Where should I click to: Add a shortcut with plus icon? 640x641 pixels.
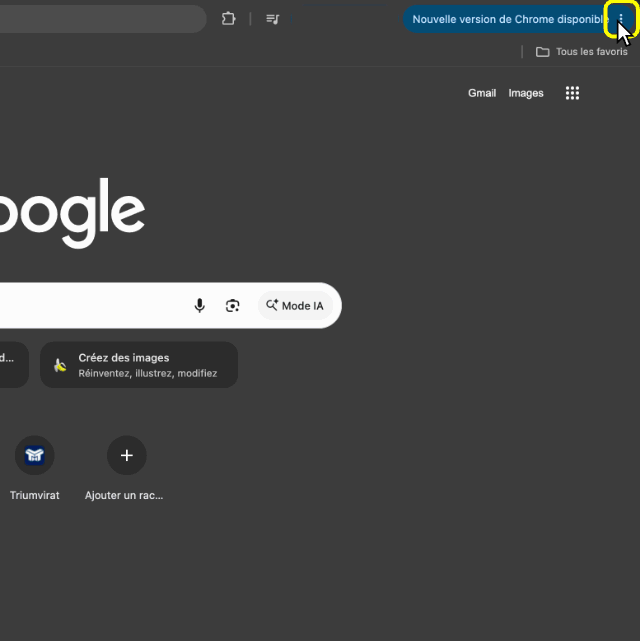pos(127,455)
